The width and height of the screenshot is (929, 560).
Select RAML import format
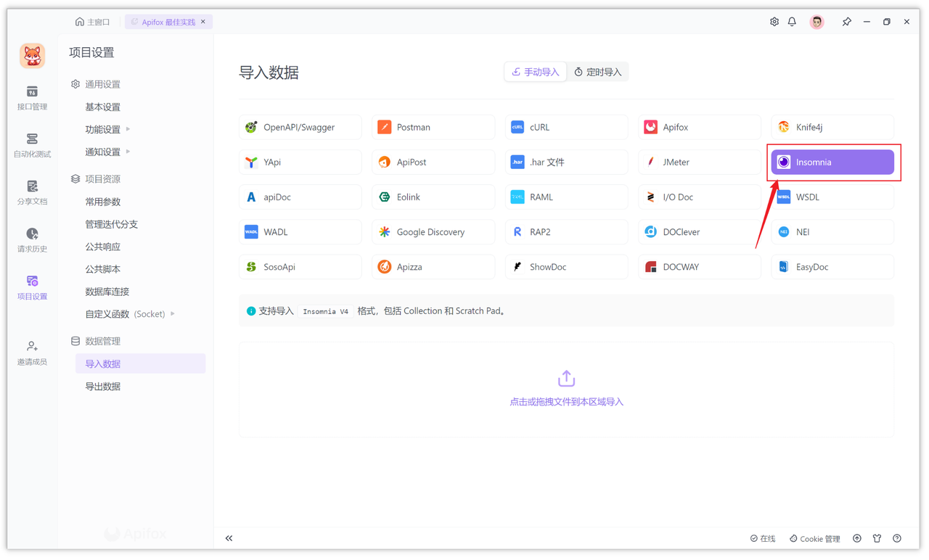coord(567,197)
